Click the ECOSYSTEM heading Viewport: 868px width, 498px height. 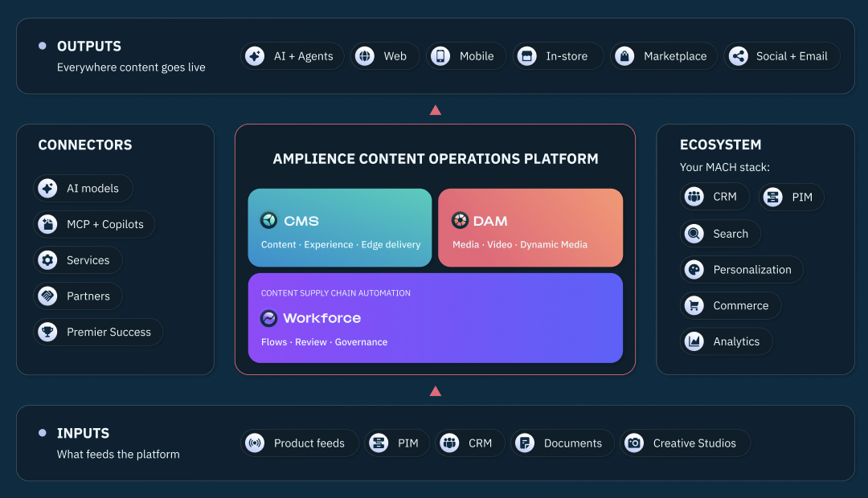point(721,145)
